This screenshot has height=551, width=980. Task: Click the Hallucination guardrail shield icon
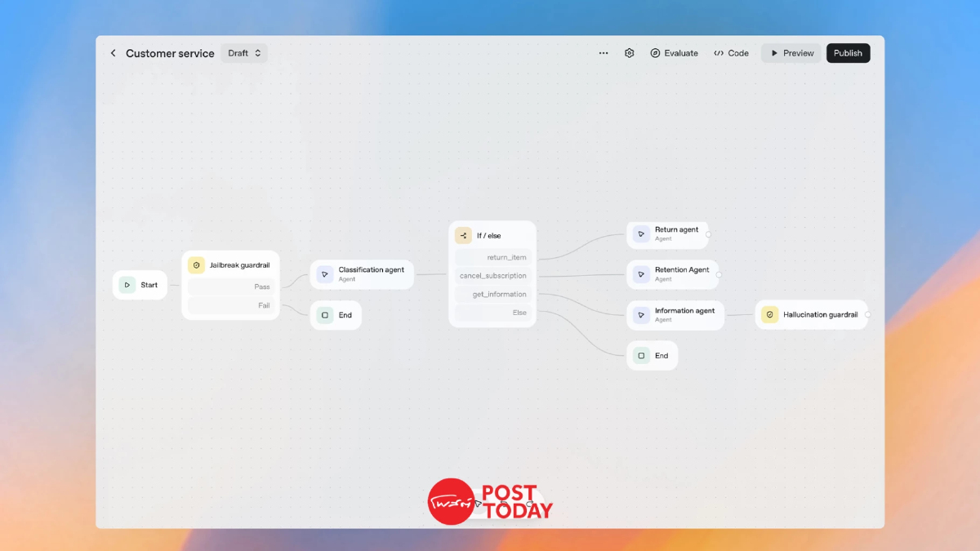(x=769, y=314)
